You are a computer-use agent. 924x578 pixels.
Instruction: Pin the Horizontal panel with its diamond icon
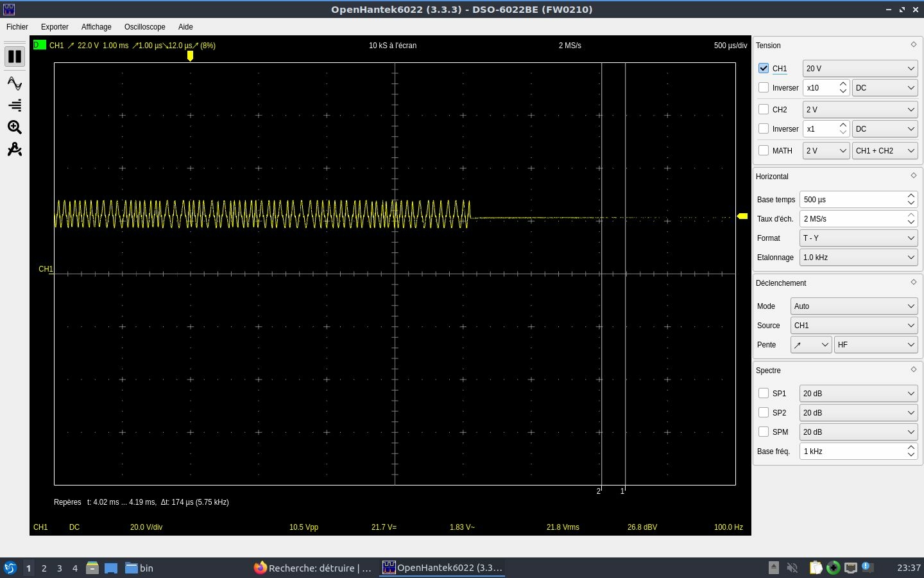point(914,175)
